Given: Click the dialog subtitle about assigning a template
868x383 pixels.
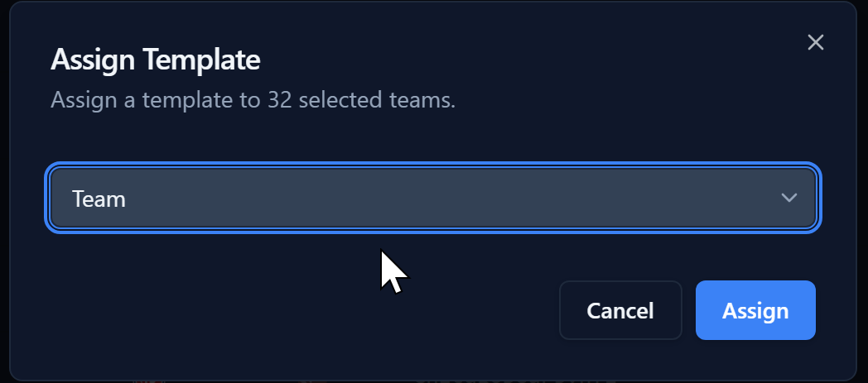Looking at the screenshot, I should coord(253,101).
